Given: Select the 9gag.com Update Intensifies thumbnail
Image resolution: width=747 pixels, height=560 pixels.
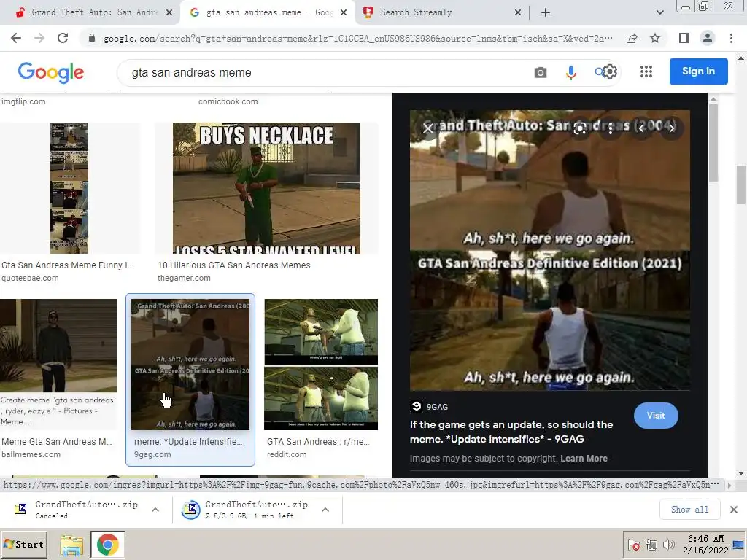Looking at the screenshot, I should pyautogui.click(x=190, y=365).
